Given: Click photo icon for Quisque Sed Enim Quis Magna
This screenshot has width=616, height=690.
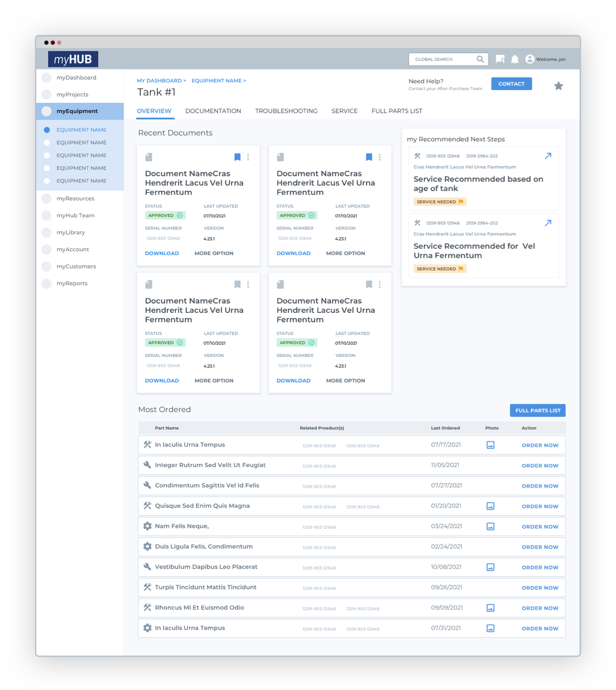Looking at the screenshot, I should 491,506.
